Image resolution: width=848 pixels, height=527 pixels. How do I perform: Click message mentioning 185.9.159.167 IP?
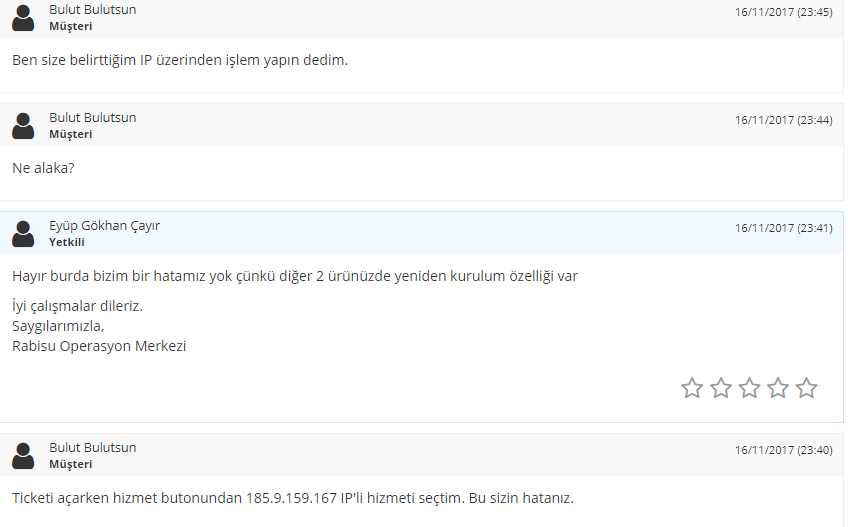click(x=293, y=498)
